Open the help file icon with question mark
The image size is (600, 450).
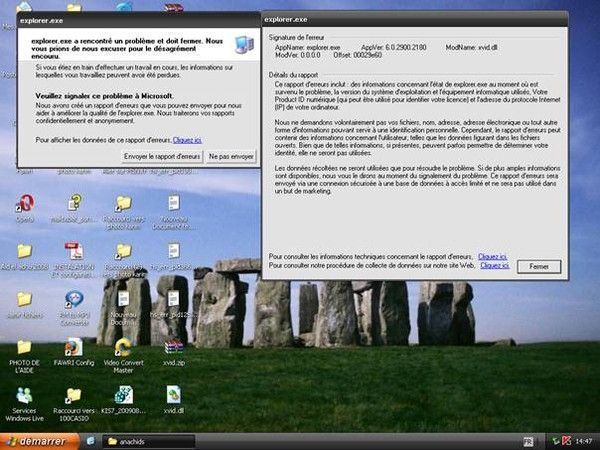(74, 202)
